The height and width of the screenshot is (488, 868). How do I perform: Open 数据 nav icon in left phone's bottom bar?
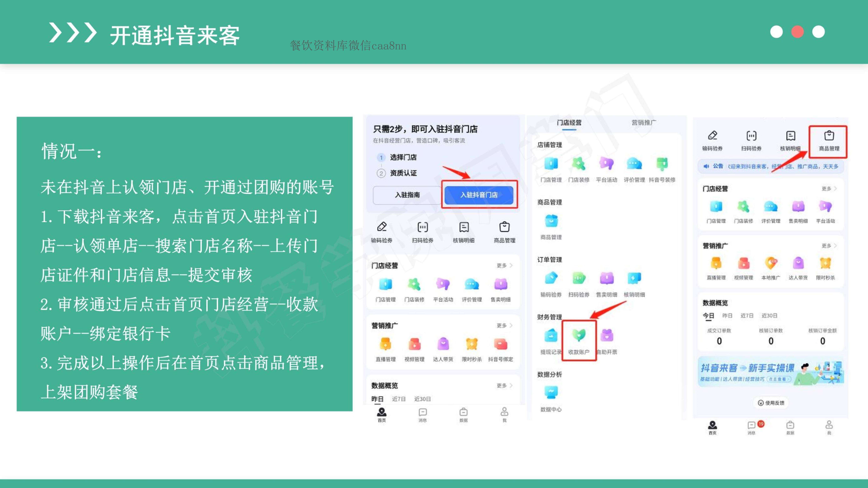click(x=464, y=415)
